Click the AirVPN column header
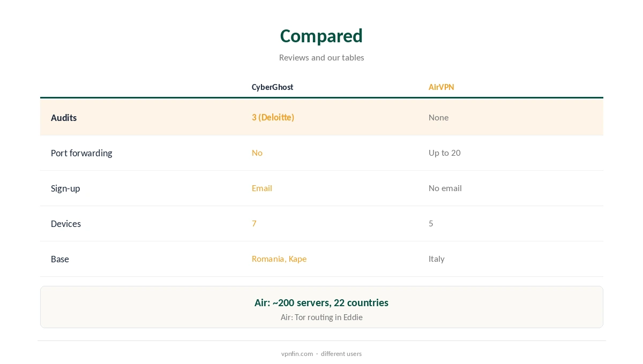 click(441, 87)
